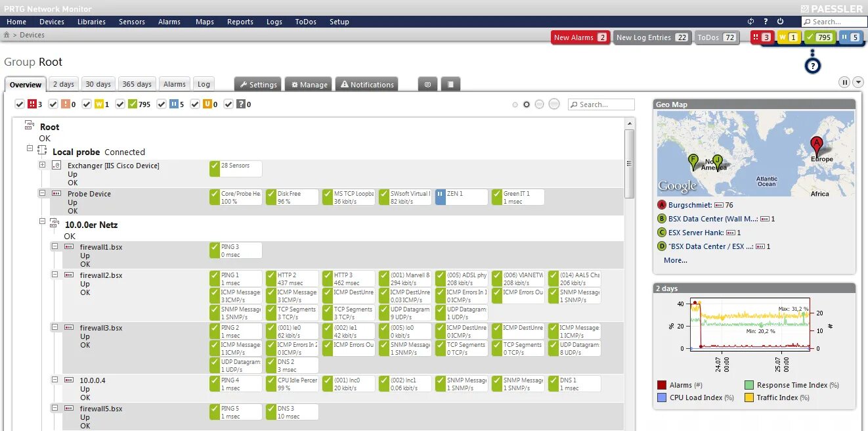This screenshot has width=868, height=431.
Task: Toggle the Paused (blue) filter checkbox
Action: pos(162,104)
